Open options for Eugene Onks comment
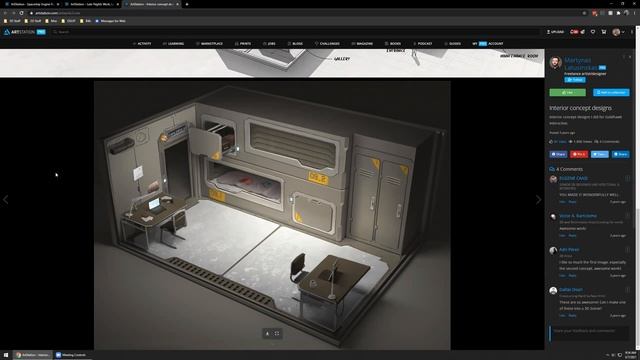The image size is (640, 360). 627,178
